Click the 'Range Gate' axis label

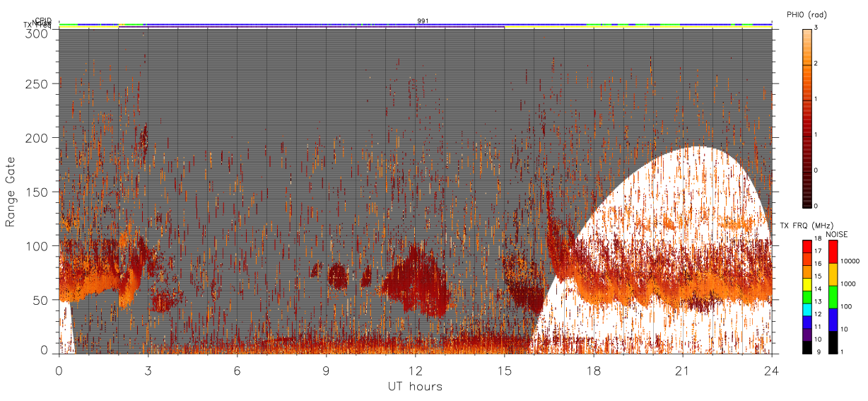[10, 192]
